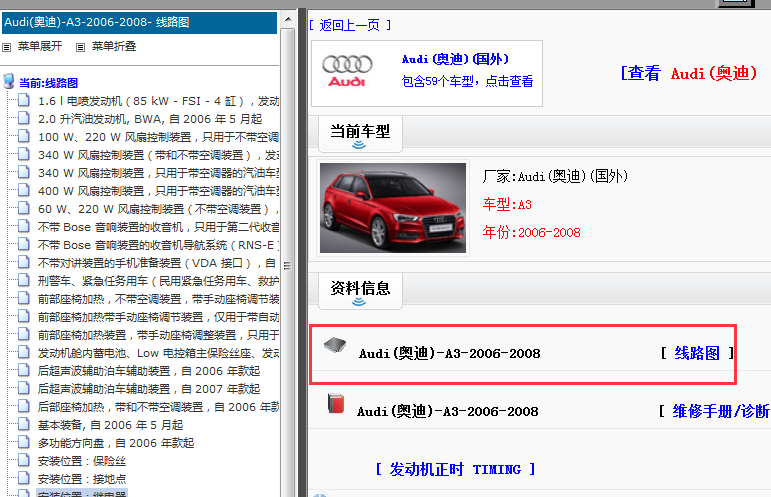Click page icon for 安装位置：保险丝
Viewport: 771px width, 497px height.
point(24,460)
